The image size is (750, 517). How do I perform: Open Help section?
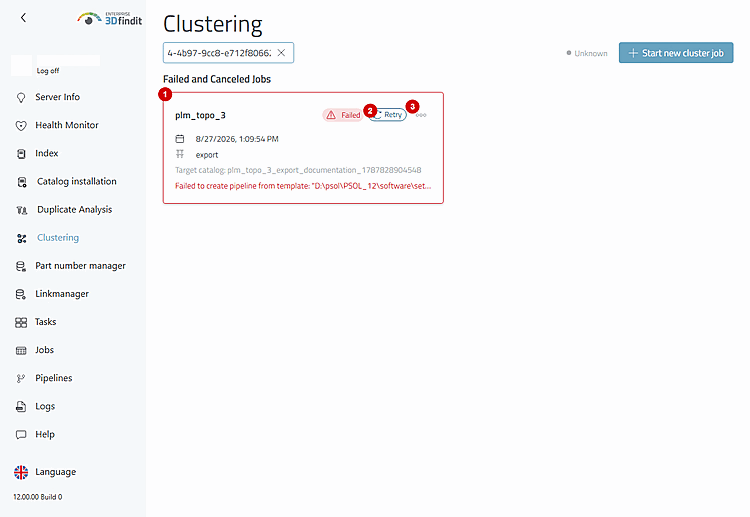click(x=45, y=435)
